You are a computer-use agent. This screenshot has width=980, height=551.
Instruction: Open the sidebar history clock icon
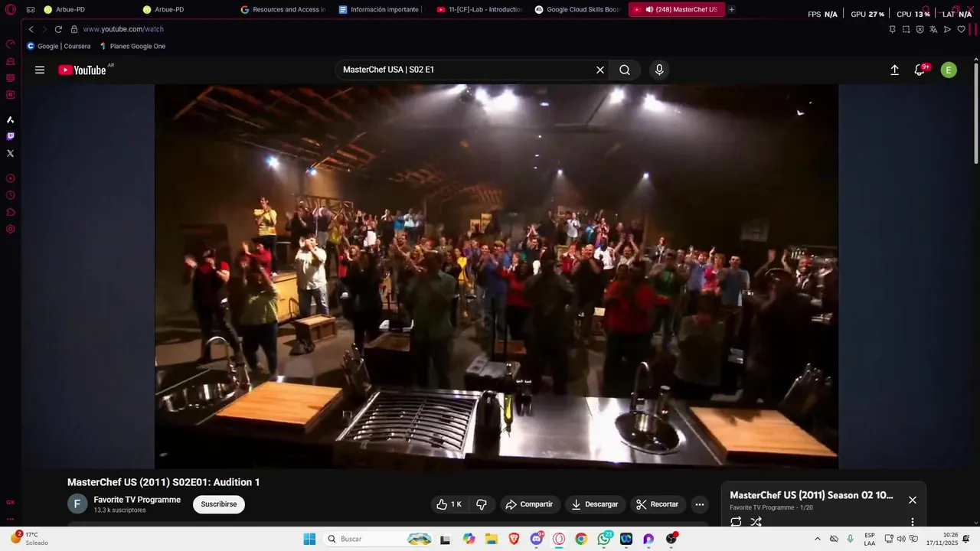pos(11,195)
